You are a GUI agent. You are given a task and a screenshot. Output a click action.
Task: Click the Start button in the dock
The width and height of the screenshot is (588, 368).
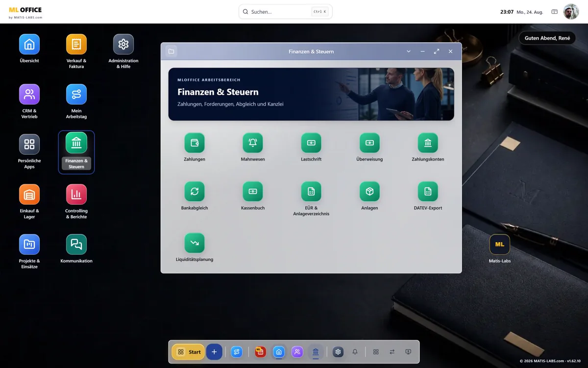pos(188,352)
